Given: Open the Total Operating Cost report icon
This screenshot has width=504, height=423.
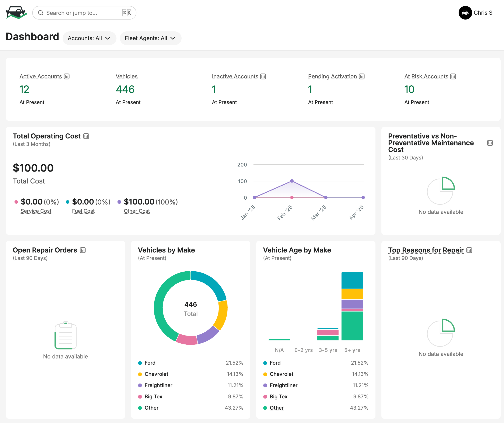Looking at the screenshot, I should (x=86, y=136).
